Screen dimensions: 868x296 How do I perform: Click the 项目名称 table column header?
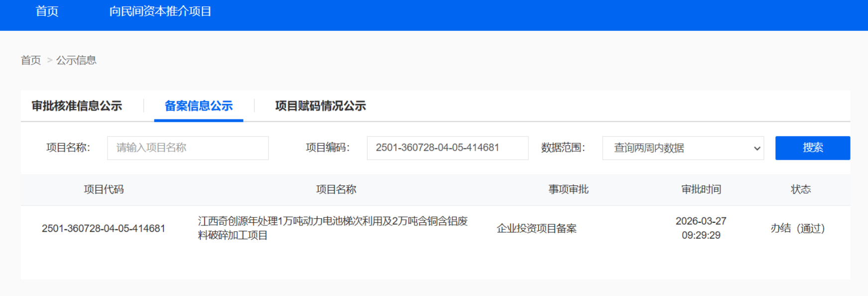(336, 190)
